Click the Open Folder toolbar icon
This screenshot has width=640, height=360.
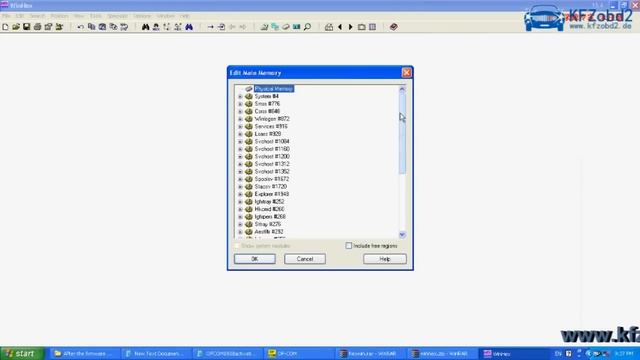tap(59, 27)
